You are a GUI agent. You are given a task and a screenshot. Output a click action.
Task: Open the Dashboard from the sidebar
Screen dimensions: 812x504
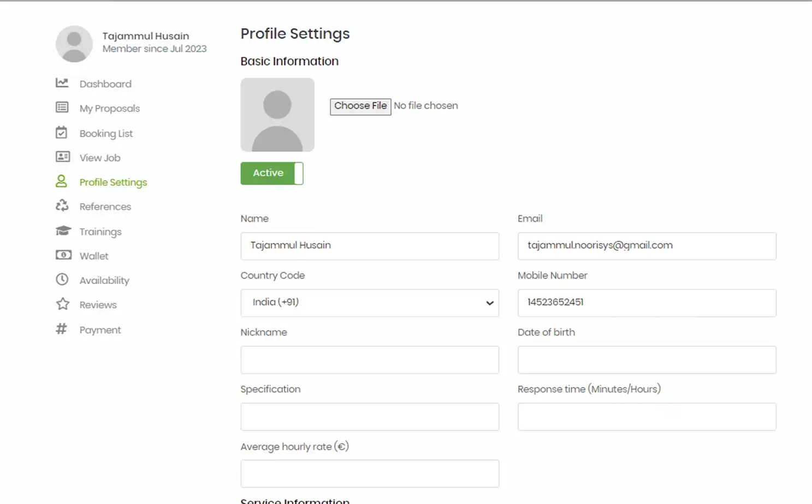(63, 83)
